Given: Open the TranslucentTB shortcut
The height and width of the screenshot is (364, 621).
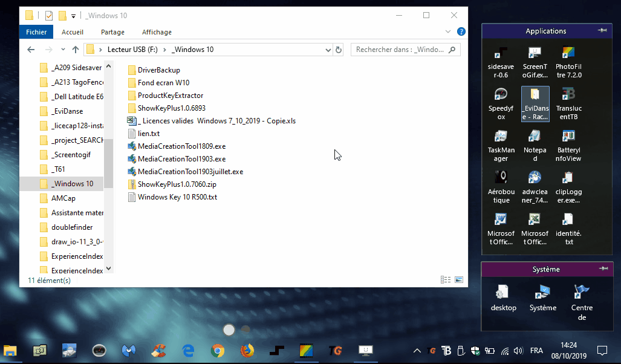Looking at the screenshot, I should 568,104.
